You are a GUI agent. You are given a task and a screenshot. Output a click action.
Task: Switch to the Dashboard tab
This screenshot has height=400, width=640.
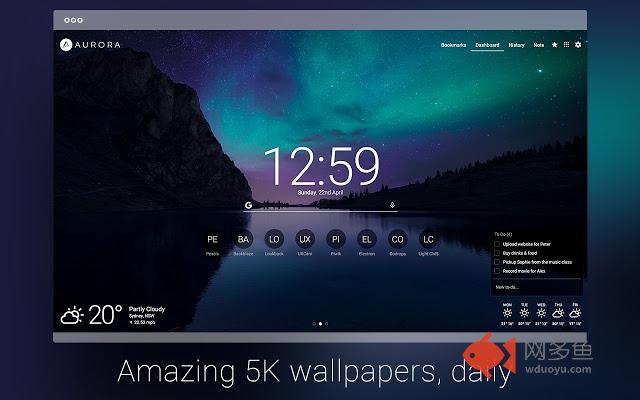coord(487,45)
